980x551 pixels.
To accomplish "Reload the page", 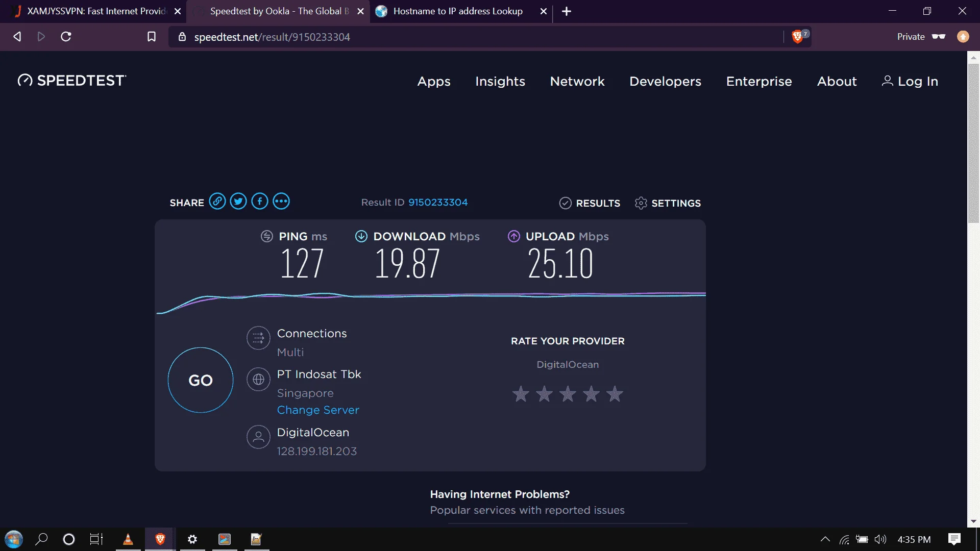I will pos(66,37).
